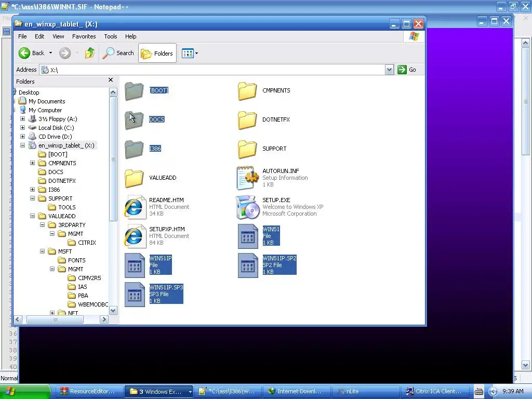532x399 pixels.
Task: Select the VALUEADD folder icon in file list
Action: point(135,178)
